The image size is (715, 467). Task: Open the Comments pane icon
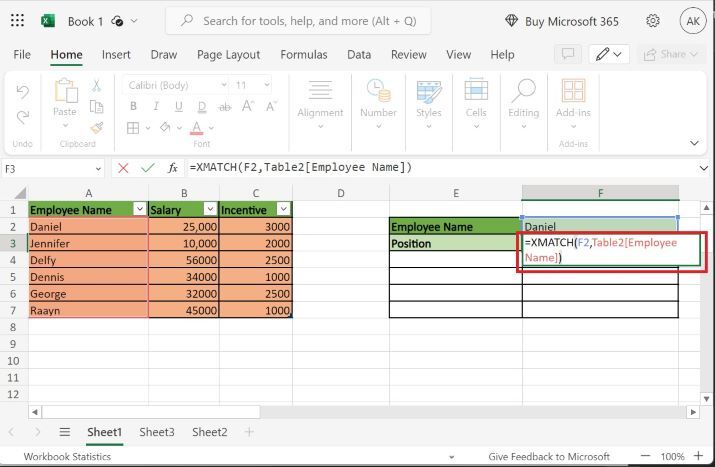point(569,54)
